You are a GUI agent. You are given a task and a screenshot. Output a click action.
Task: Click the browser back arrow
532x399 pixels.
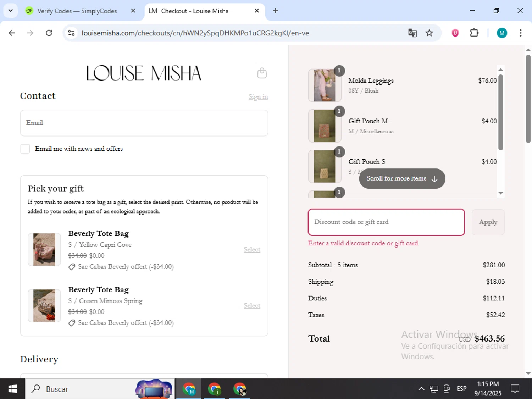(x=12, y=33)
